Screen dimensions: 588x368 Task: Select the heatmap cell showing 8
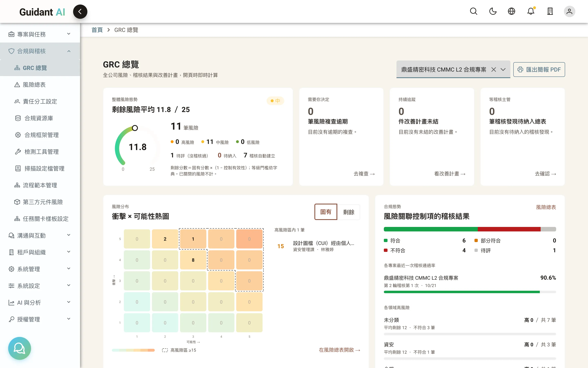click(x=193, y=260)
